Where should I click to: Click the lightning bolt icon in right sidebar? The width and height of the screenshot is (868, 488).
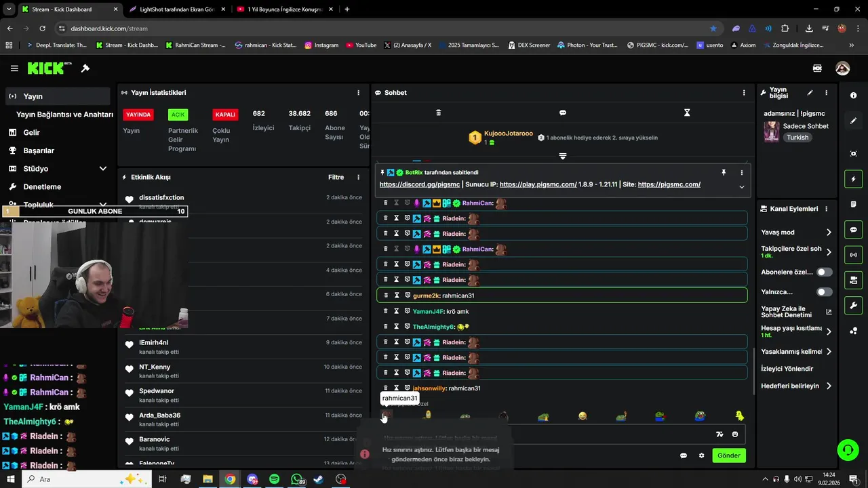[853, 179]
